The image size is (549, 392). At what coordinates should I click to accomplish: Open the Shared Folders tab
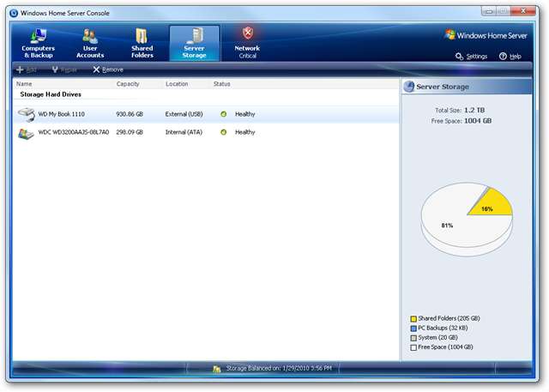pyautogui.click(x=142, y=44)
